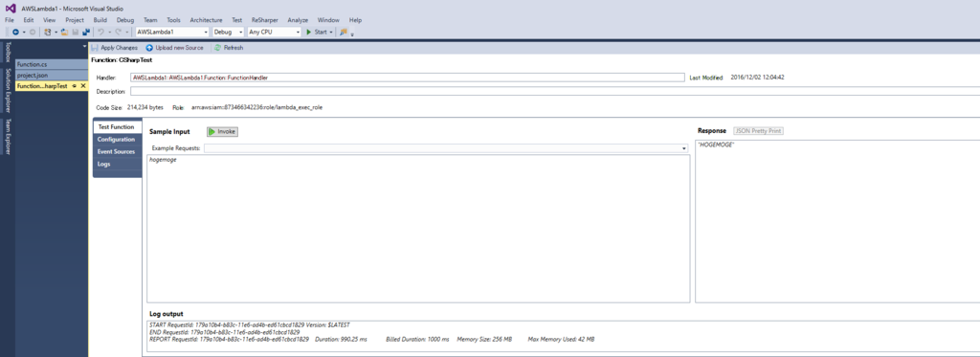Open the View menu
This screenshot has width=980, height=357.
(x=50, y=20)
